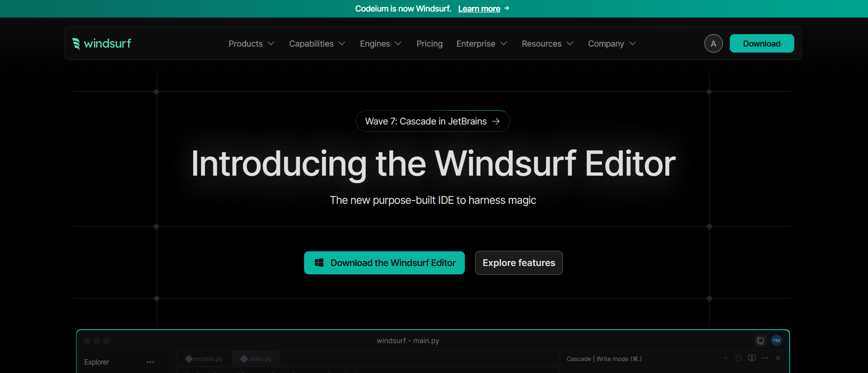
Task: Open the Resources menu
Action: click(547, 43)
